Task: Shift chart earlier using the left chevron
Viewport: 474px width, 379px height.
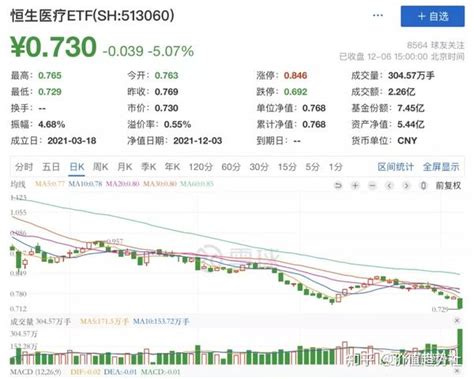Action: (389, 186)
